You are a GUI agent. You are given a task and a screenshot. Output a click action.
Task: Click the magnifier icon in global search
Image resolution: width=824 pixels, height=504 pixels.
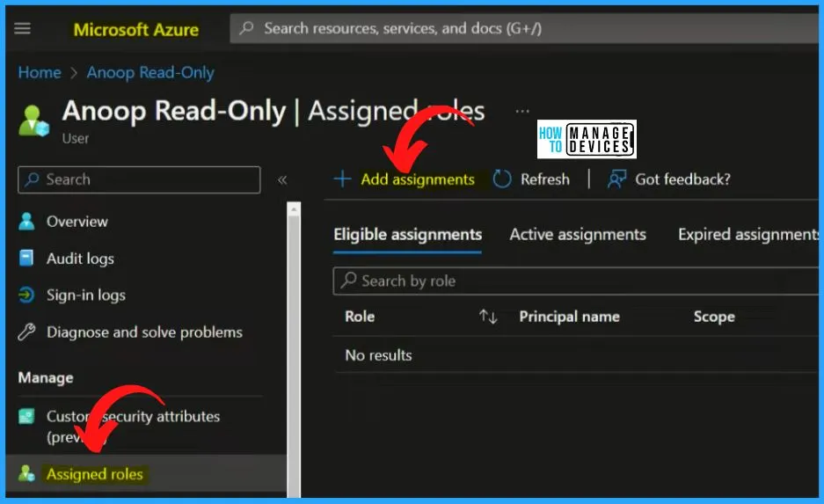click(246, 28)
